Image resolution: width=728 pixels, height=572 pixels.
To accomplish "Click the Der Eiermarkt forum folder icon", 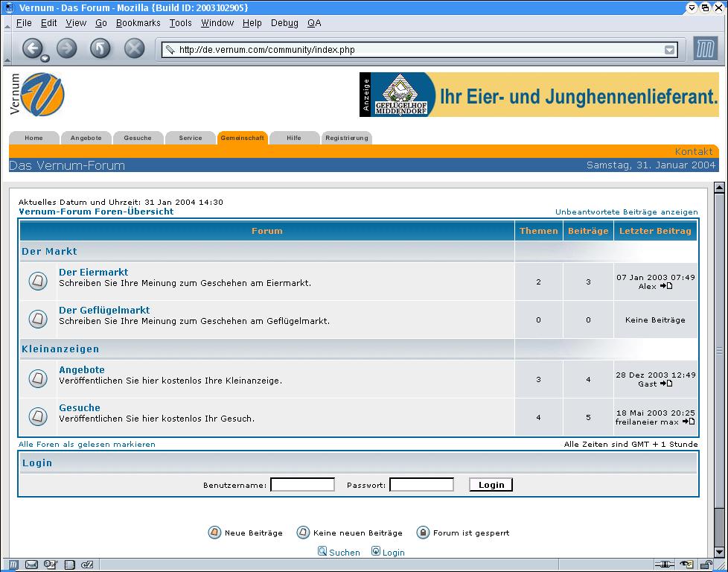I will tap(38, 282).
